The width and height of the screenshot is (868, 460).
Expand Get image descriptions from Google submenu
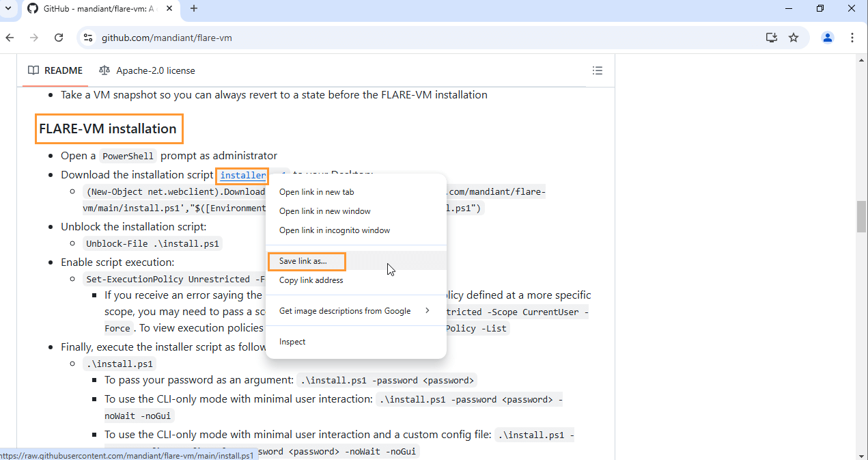[356, 311]
